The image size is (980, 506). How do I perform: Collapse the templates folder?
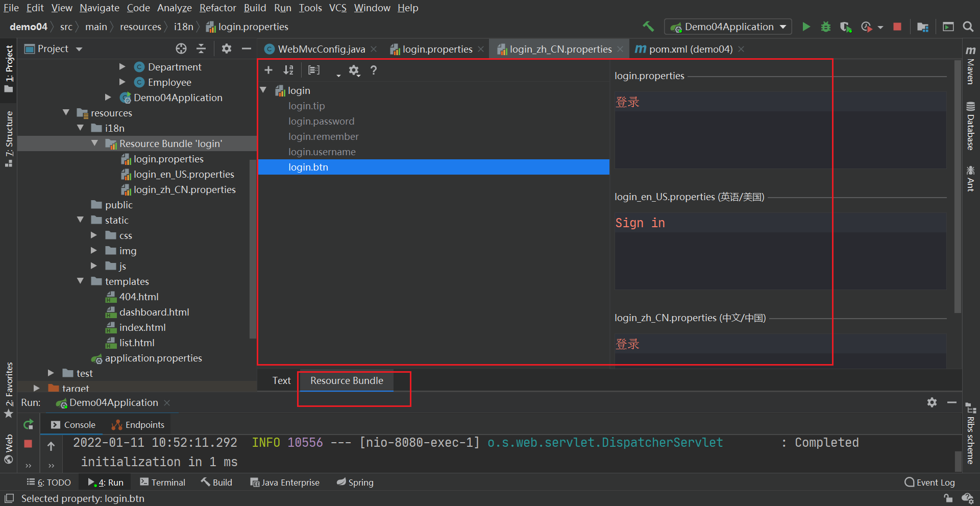(x=80, y=281)
